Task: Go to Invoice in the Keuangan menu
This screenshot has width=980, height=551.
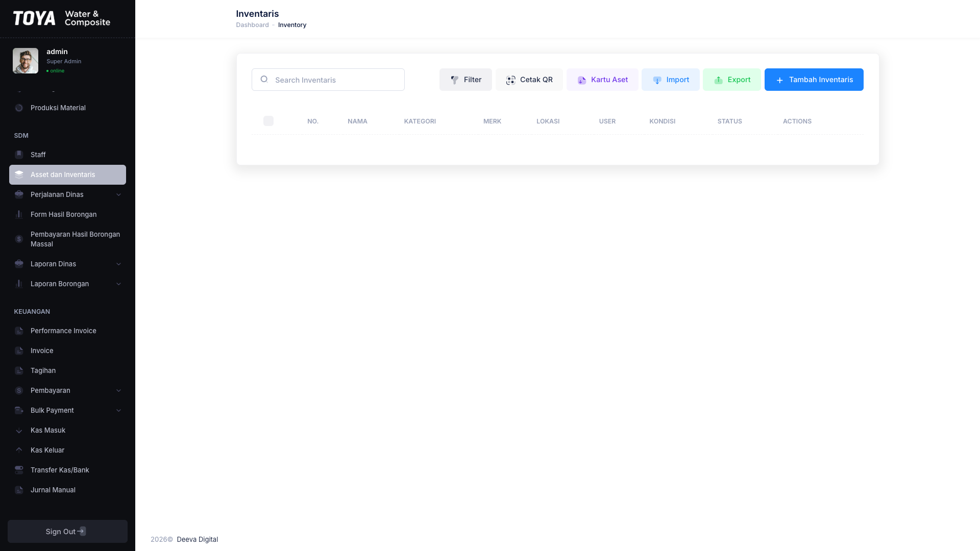Action: [x=67, y=350]
